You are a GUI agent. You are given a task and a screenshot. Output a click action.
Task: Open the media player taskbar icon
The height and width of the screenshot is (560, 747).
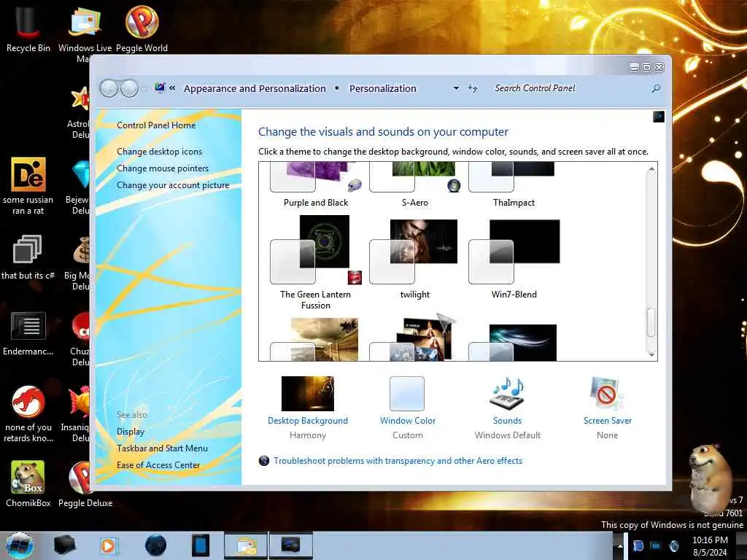click(108, 545)
